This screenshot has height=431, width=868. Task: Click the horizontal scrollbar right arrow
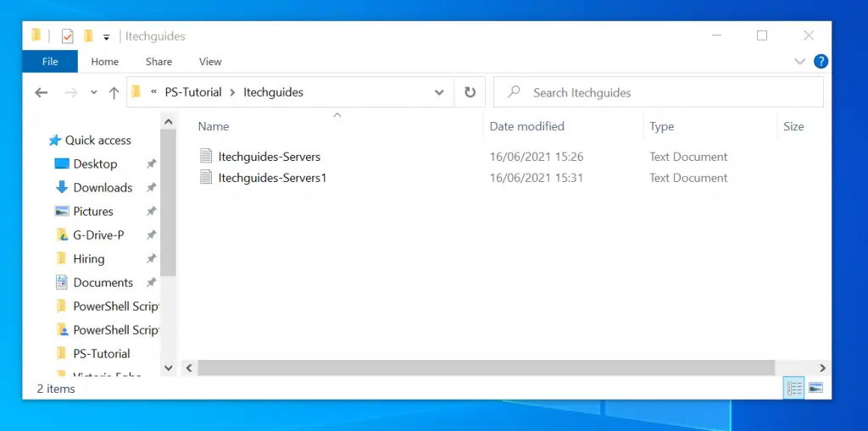coord(822,367)
